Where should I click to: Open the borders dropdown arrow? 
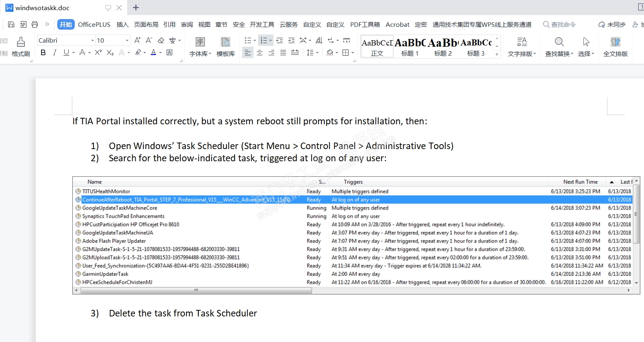click(353, 52)
